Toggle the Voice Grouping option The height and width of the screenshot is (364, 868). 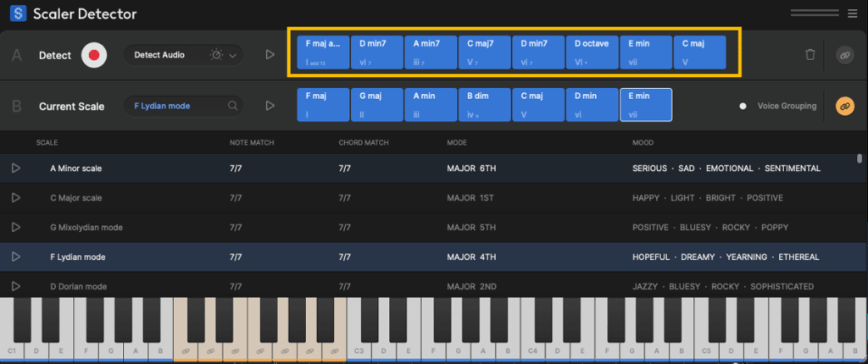[743, 106]
